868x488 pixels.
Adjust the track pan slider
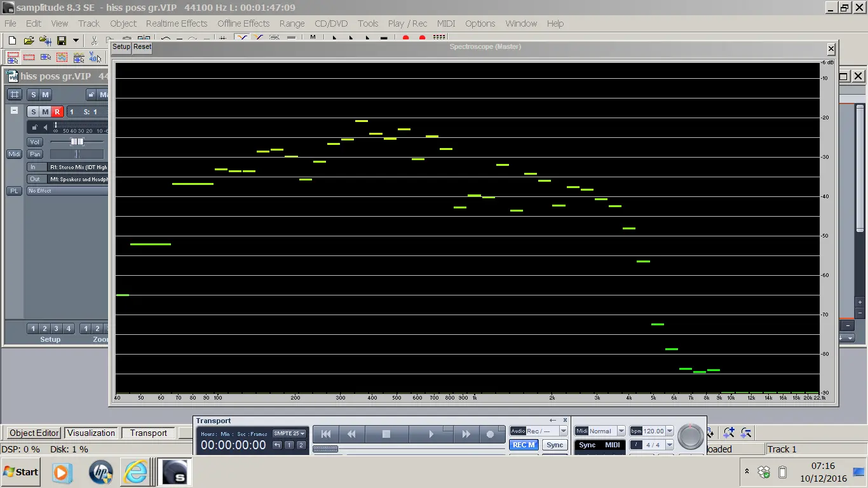[77, 154]
